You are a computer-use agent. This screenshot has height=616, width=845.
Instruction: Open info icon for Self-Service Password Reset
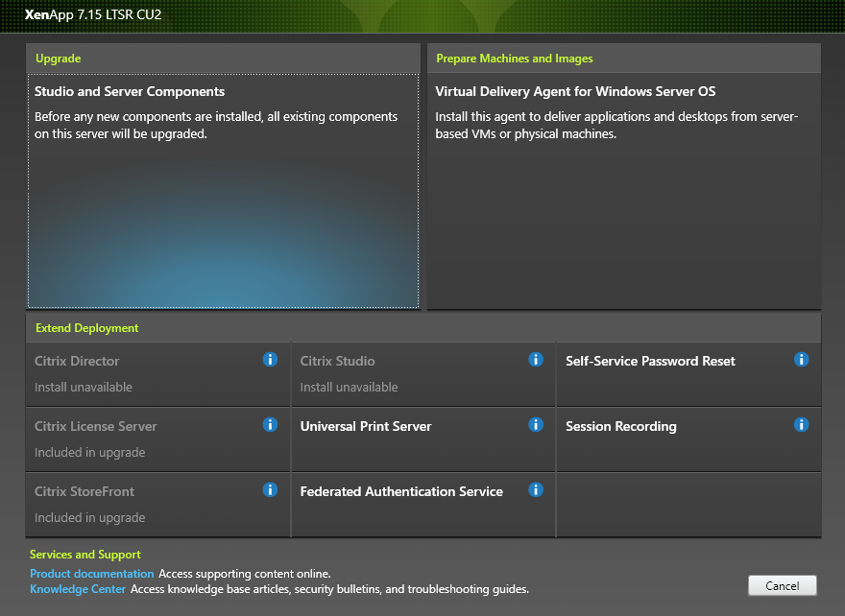(801, 360)
